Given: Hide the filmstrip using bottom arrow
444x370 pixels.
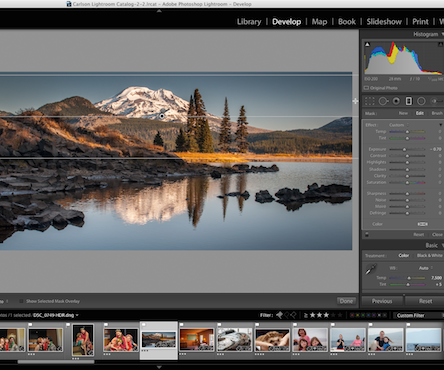Looking at the screenshot, I should pos(159,367).
